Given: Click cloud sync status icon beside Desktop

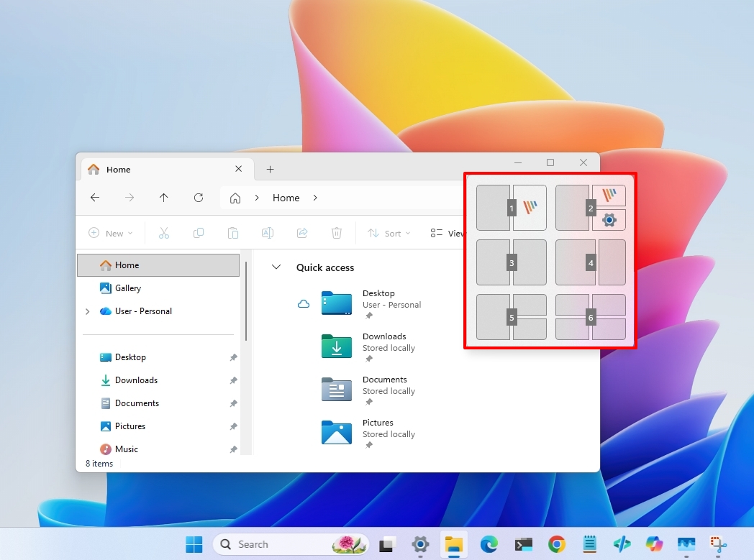Looking at the screenshot, I should [304, 303].
